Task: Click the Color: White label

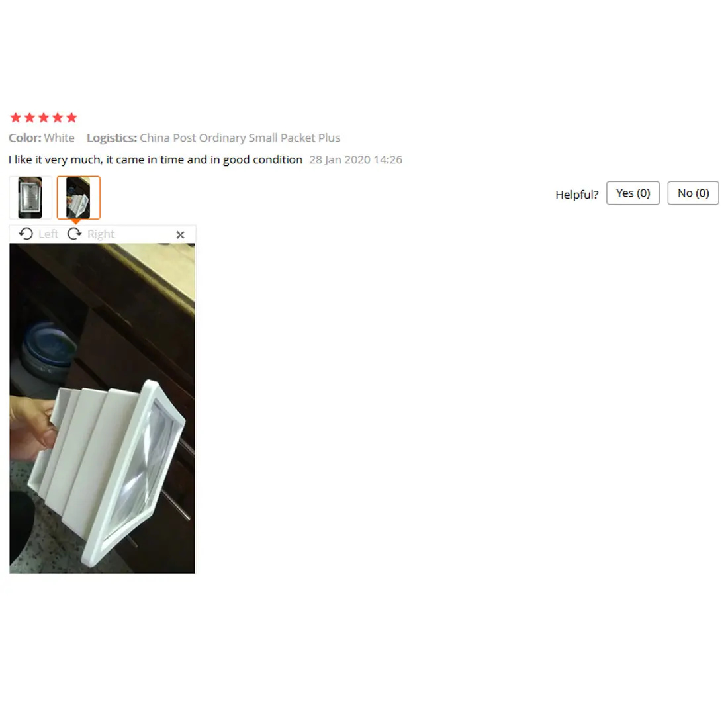Action: click(x=41, y=138)
